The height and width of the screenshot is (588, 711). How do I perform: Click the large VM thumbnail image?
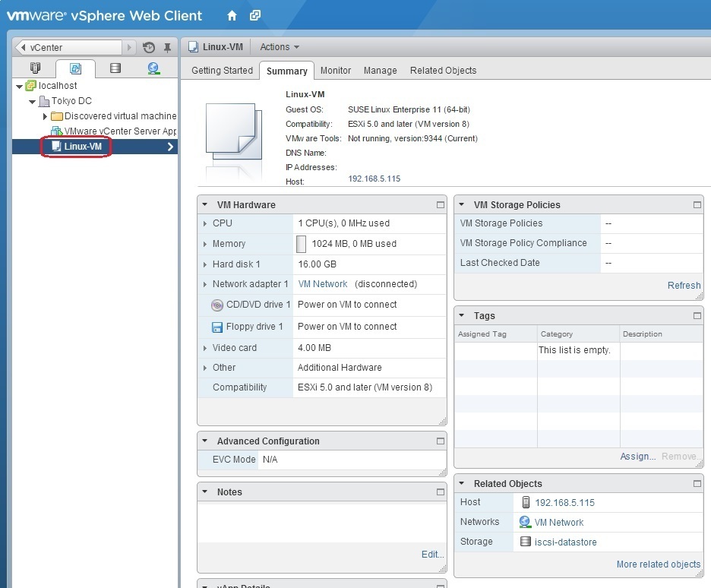tap(234, 131)
